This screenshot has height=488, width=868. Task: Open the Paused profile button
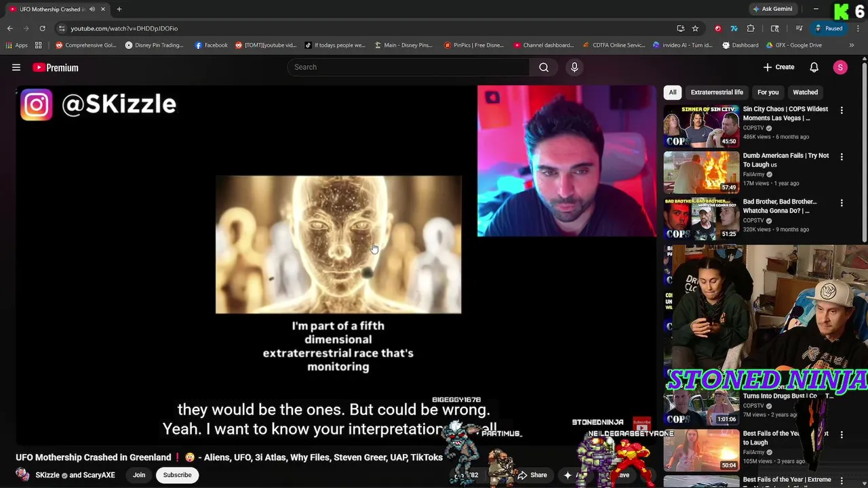(829, 28)
